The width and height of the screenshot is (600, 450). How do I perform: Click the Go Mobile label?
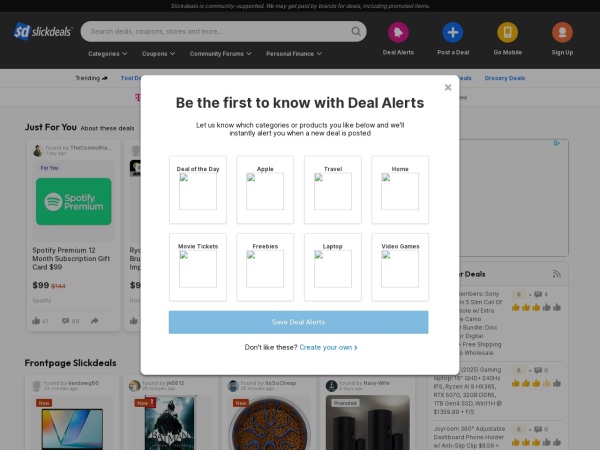[x=507, y=52]
